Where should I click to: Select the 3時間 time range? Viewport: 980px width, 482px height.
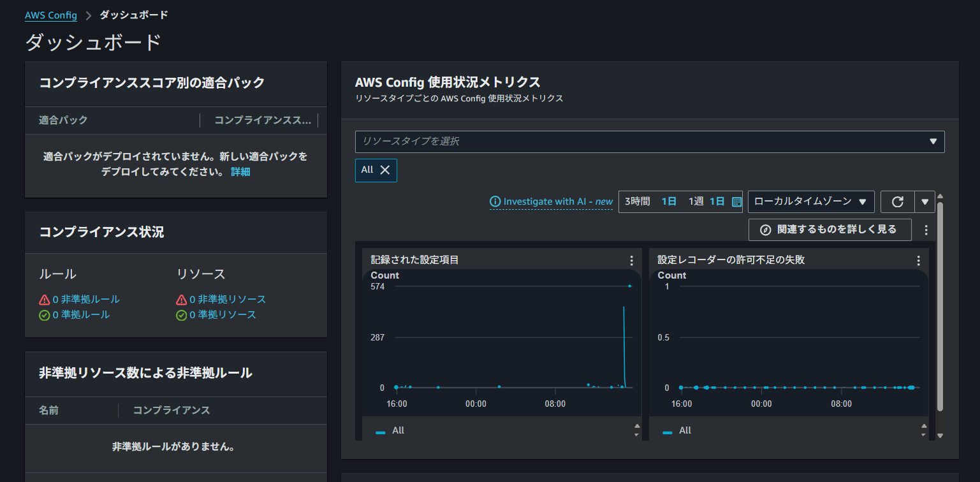pos(637,201)
